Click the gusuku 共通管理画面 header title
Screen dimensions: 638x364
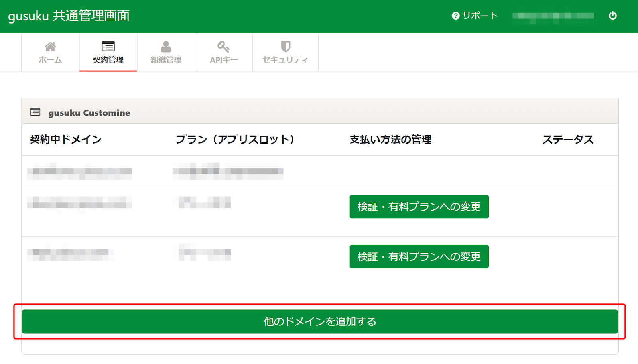click(x=69, y=16)
